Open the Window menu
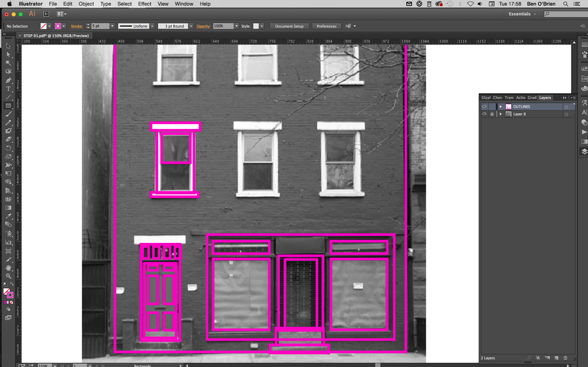The height and width of the screenshot is (367, 588). point(184,4)
